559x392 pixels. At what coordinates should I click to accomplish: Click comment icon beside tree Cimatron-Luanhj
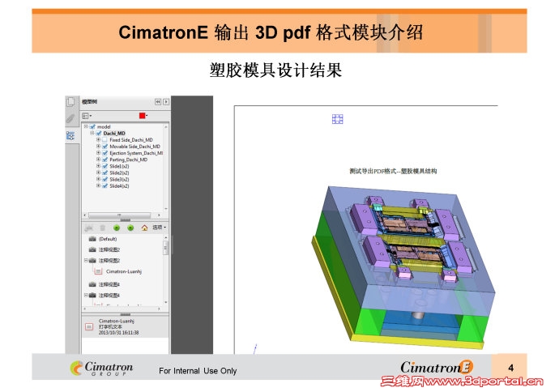coord(98,271)
